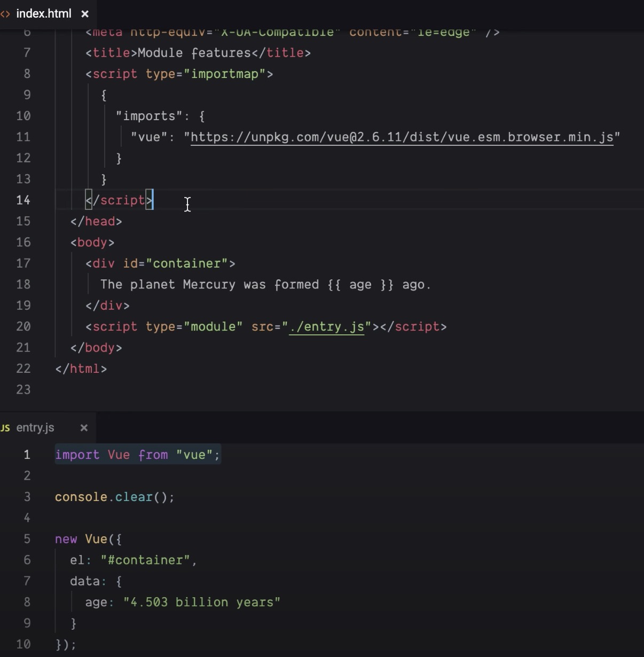The height and width of the screenshot is (657, 644).
Task: Click the JS file icon on entry.js tab
Action: [x=5, y=428]
